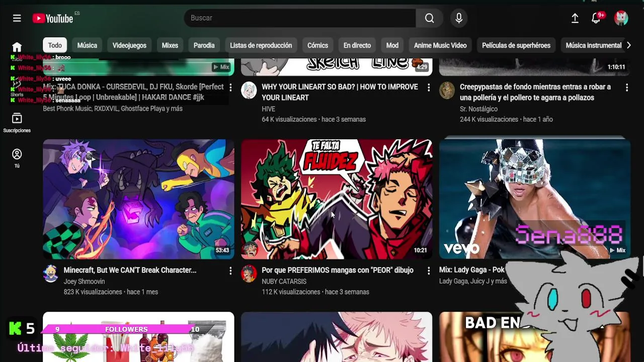
Task: Open Joey Shmoovin channel avatar
Action: pyautogui.click(x=51, y=274)
